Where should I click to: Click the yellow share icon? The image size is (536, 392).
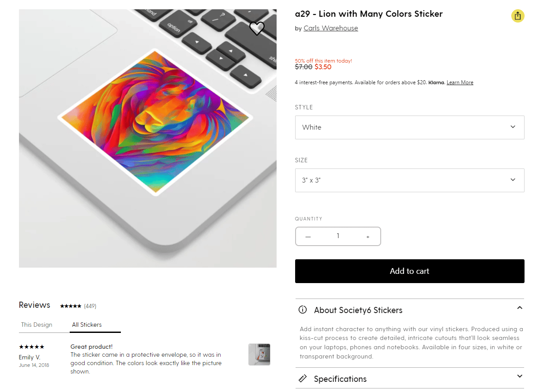click(x=518, y=16)
